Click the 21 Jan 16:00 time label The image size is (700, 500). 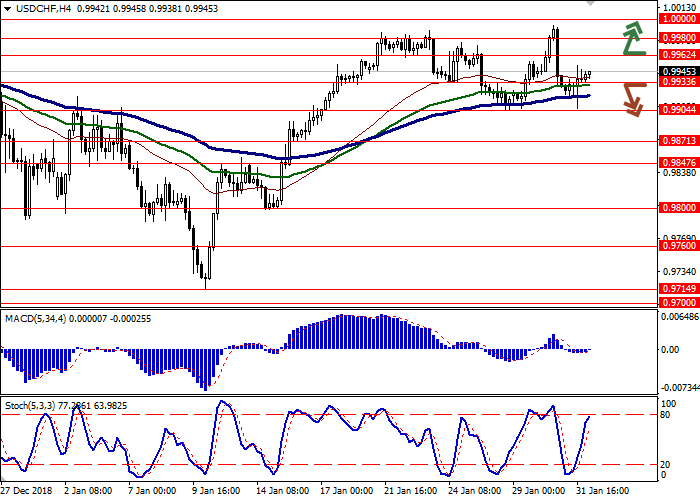point(411,491)
